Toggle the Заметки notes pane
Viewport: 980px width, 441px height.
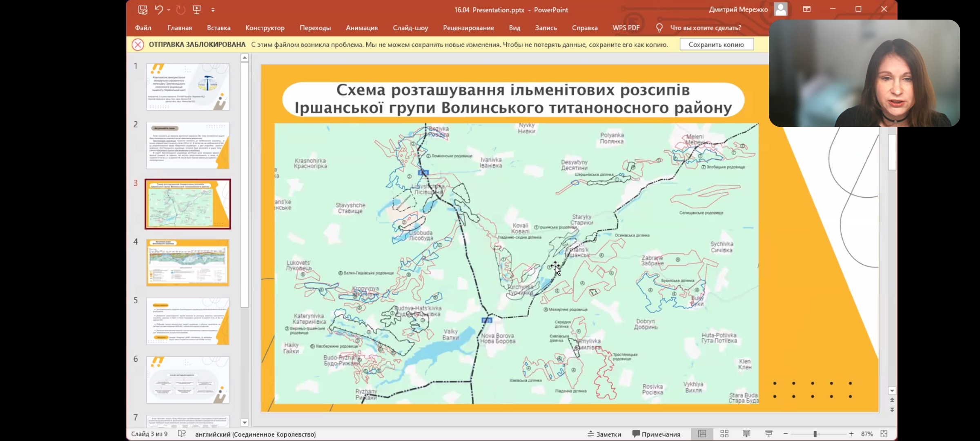pyautogui.click(x=604, y=434)
